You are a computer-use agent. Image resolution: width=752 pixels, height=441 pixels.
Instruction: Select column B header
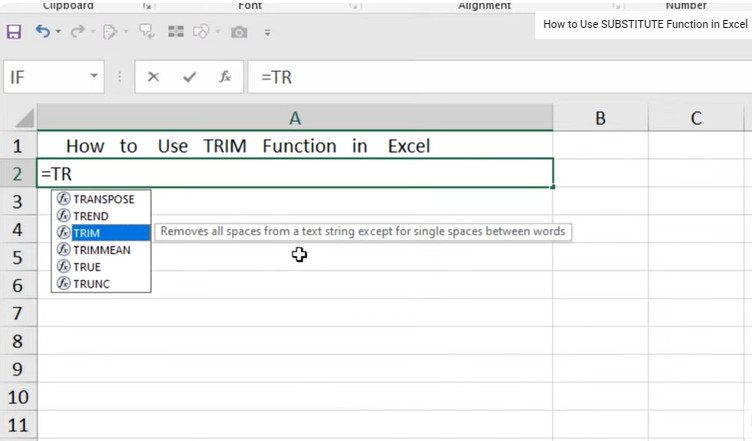[x=600, y=117]
